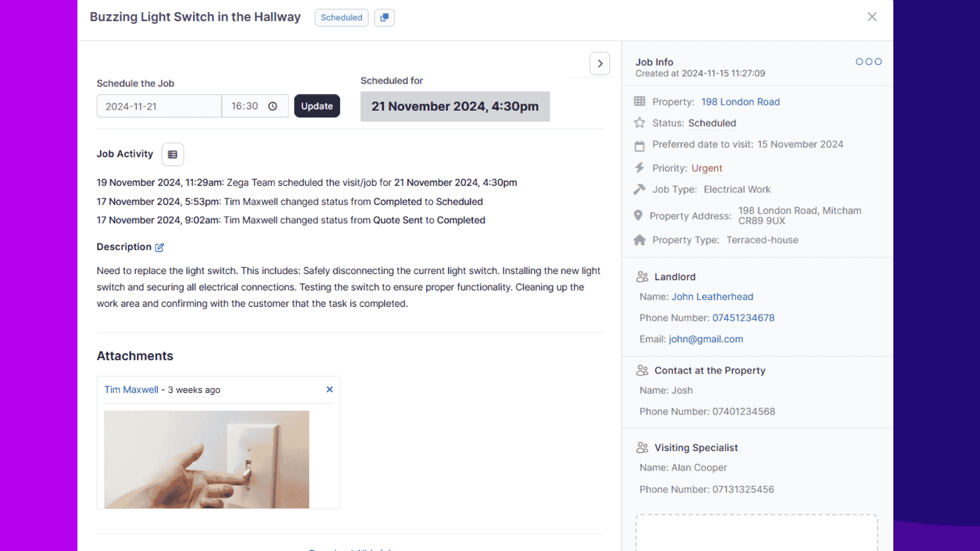This screenshot has width=980, height=551.
Task: Call landlord phone number 07451234678
Action: [x=743, y=318]
